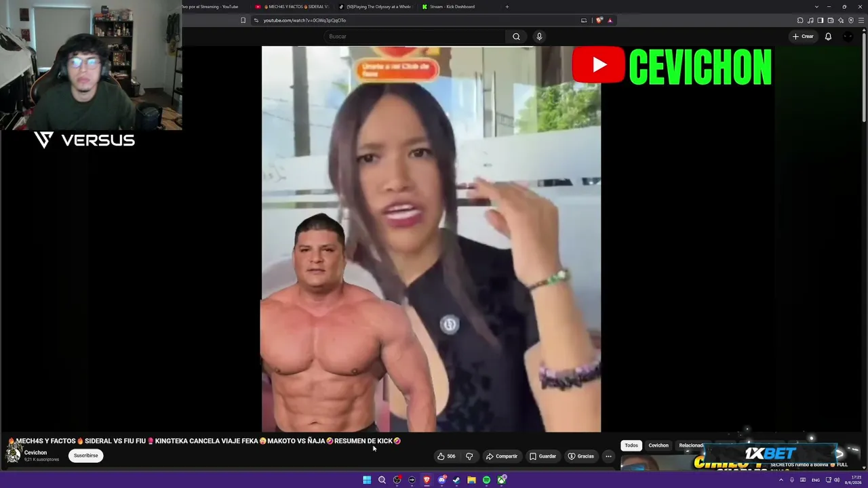Select the MECH4S Y FACTOS YouTube tab
Image resolution: width=868 pixels, height=488 pixels.
tap(292, 7)
